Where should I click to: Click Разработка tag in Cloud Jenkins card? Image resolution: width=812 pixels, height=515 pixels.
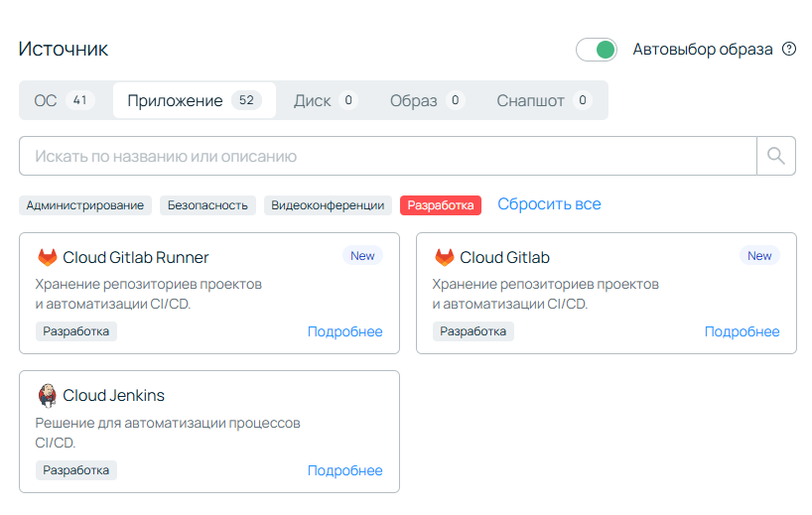[76, 470]
